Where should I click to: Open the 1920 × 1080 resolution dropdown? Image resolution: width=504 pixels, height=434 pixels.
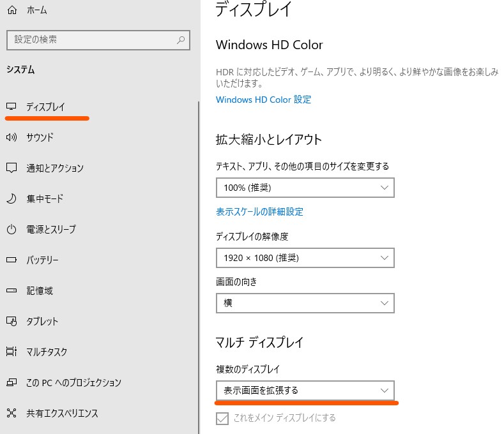[x=305, y=258]
